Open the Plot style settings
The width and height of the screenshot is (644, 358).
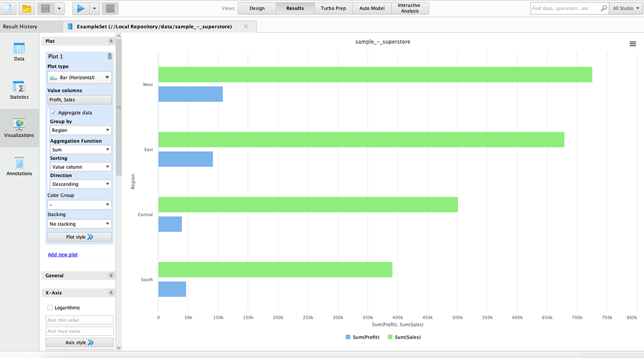[x=79, y=236]
